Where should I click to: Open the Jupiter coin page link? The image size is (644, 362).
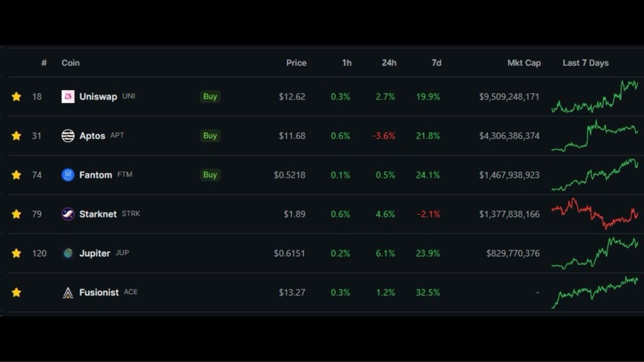point(95,253)
